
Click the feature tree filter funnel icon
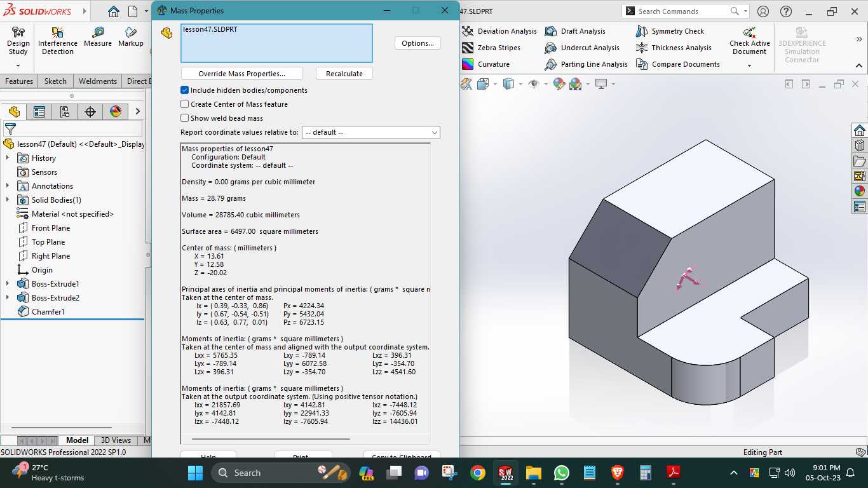[x=10, y=129]
